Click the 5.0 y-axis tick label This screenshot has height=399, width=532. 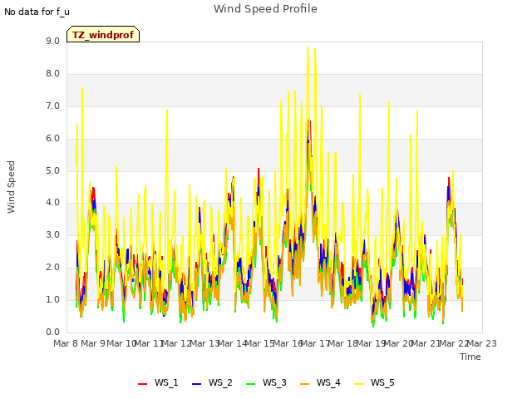coord(52,170)
